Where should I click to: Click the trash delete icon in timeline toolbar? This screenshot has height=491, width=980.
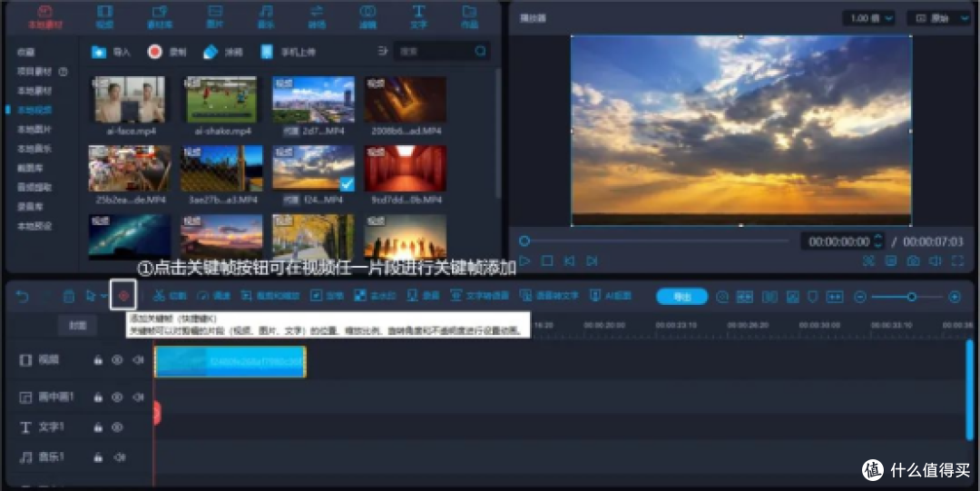(x=69, y=296)
